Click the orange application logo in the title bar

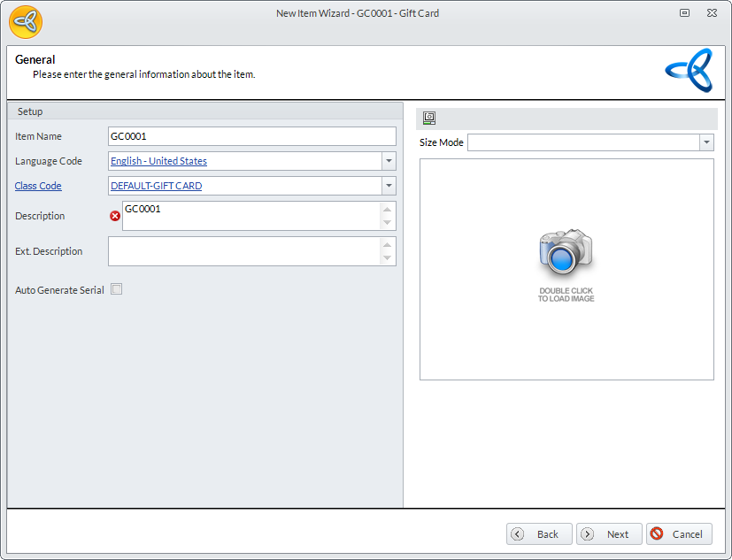pyautogui.click(x=26, y=22)
